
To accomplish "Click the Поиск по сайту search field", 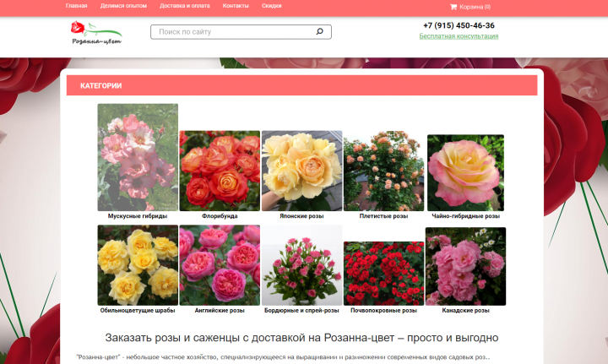I will (241, 32).
